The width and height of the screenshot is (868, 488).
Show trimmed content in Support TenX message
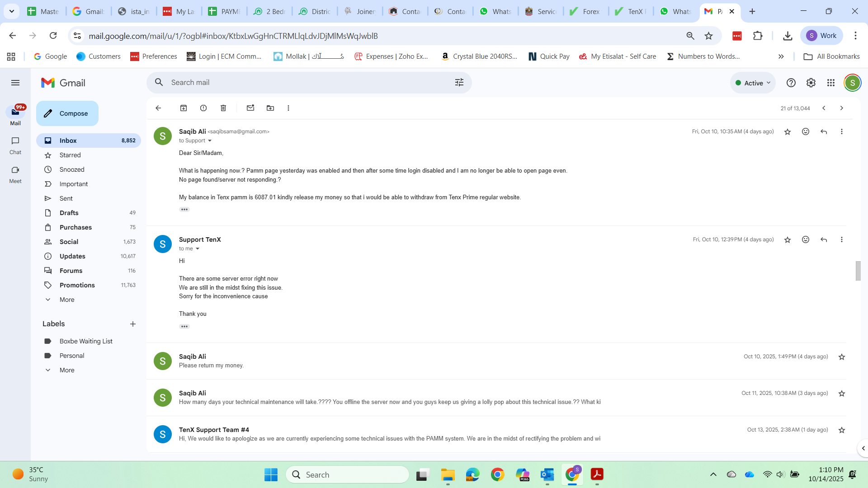tap(184, 326)
